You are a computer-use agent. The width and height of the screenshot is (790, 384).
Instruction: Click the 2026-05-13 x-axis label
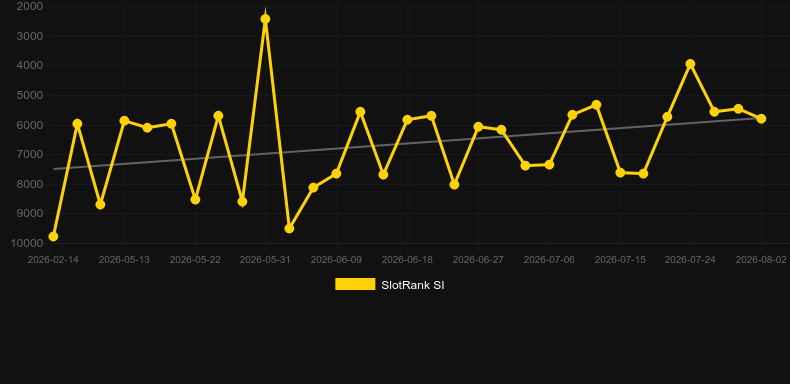tap(124, 260)
